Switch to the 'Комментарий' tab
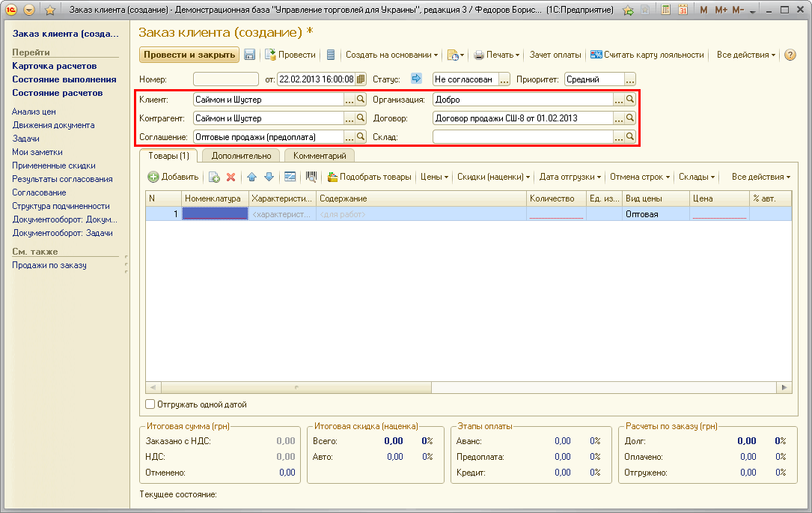This screenshot has height=513, width=812. coord(320,156)
